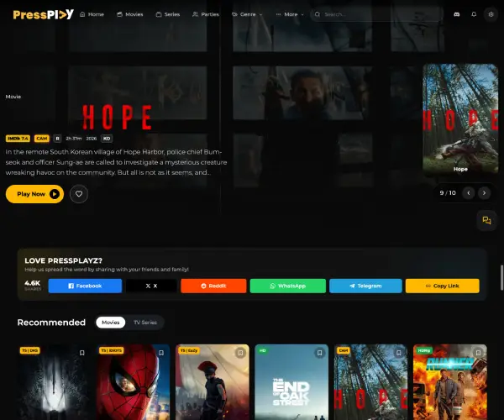504x420 pixels.
Task: Expand the More dropdown menu
Action: point(290,14)
